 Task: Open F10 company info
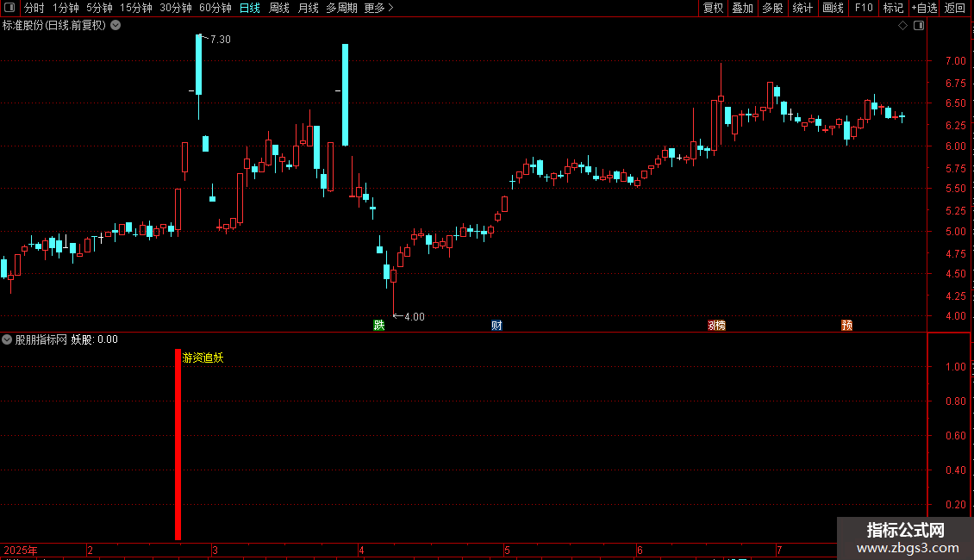(x=864, y=8)
